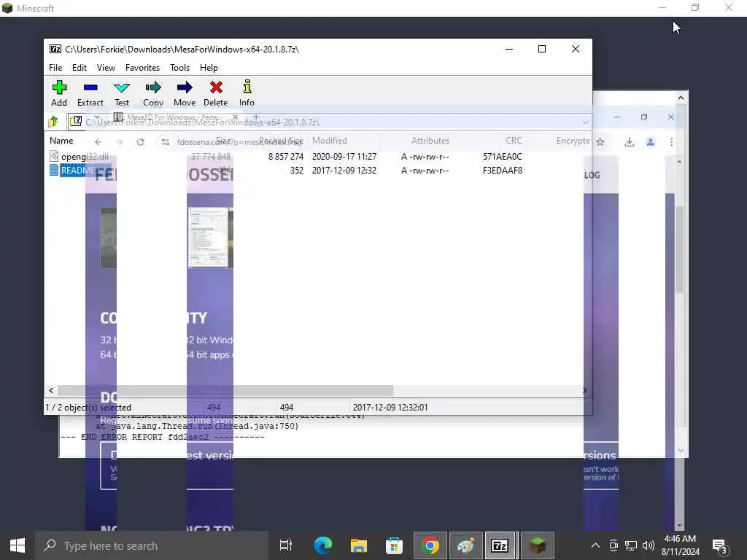Viewport: 747px width, 560px height.
Task: Open the notification center icon
Action: click(x=719, y=545)
